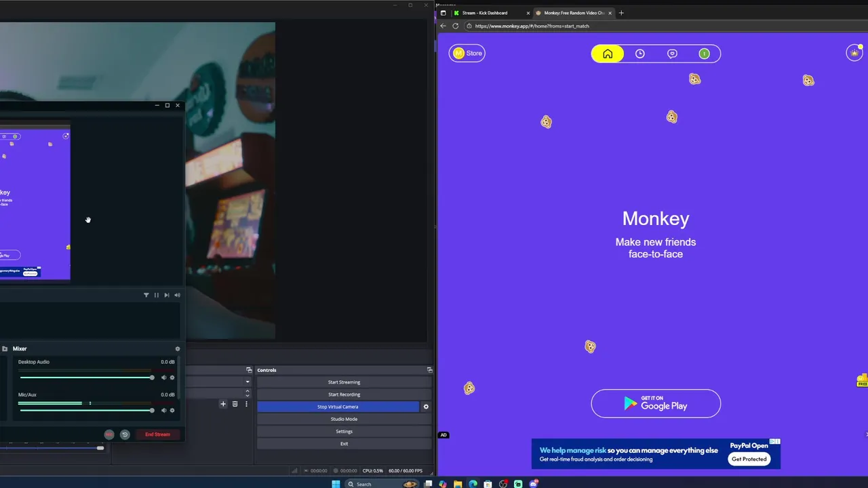
Task: Open the browser tab actions menu icon
Action: coord(443,13)
